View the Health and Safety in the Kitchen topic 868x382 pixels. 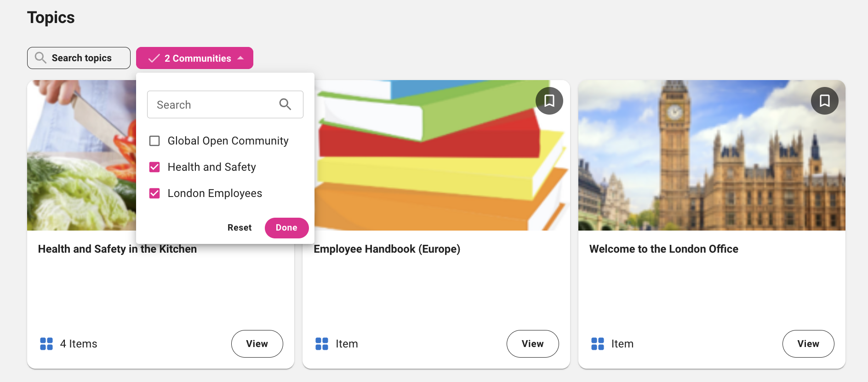click(x=257, y=344)
